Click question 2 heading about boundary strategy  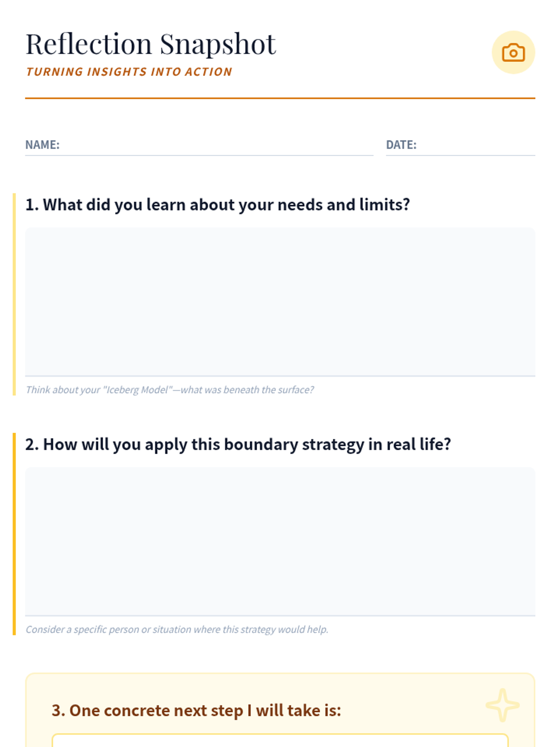[238, 444]
